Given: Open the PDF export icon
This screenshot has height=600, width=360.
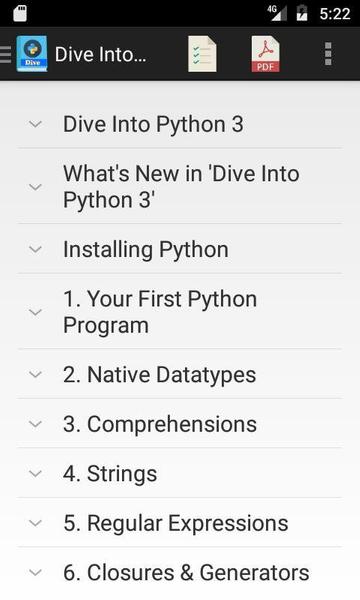Looking at the screenshot, I should (265, 54).
